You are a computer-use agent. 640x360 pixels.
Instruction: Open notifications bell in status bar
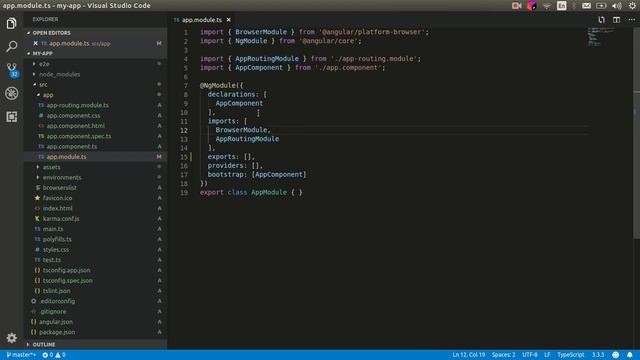630,355
